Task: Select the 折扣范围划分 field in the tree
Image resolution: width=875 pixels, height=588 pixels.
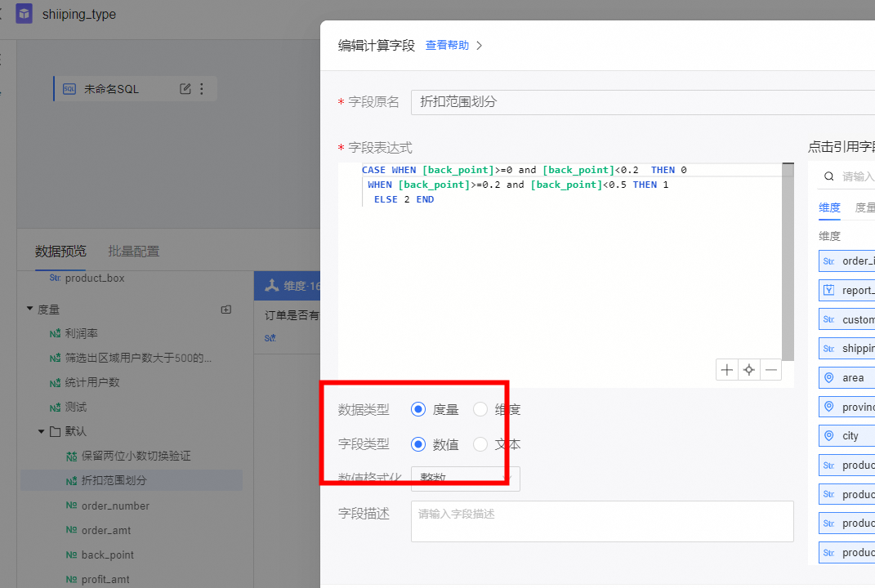Action: point(114,480)
